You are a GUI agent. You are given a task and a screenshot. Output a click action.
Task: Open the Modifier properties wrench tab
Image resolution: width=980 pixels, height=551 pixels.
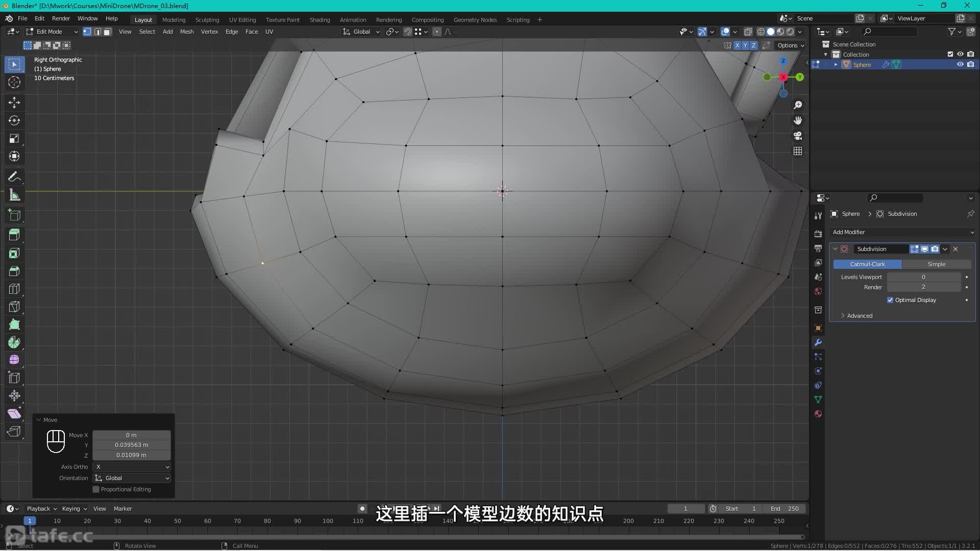click(818, 342)
